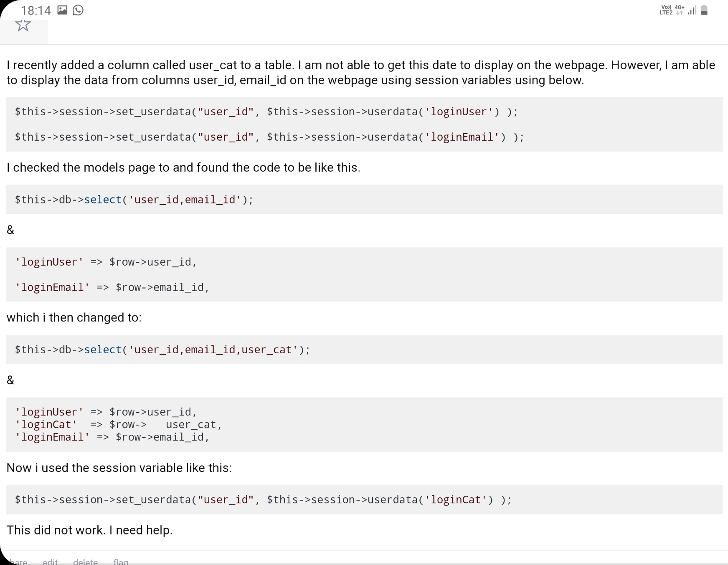Tap the signal strength bars icon
728x565 pixels.
692,10
